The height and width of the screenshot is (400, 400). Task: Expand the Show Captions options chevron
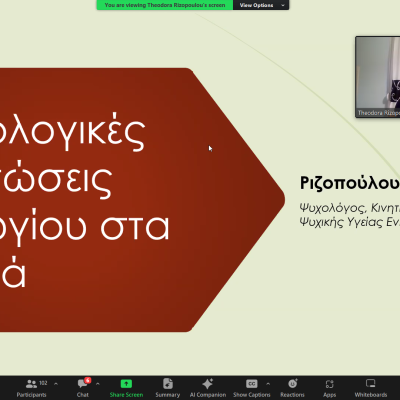pos(268,384)
